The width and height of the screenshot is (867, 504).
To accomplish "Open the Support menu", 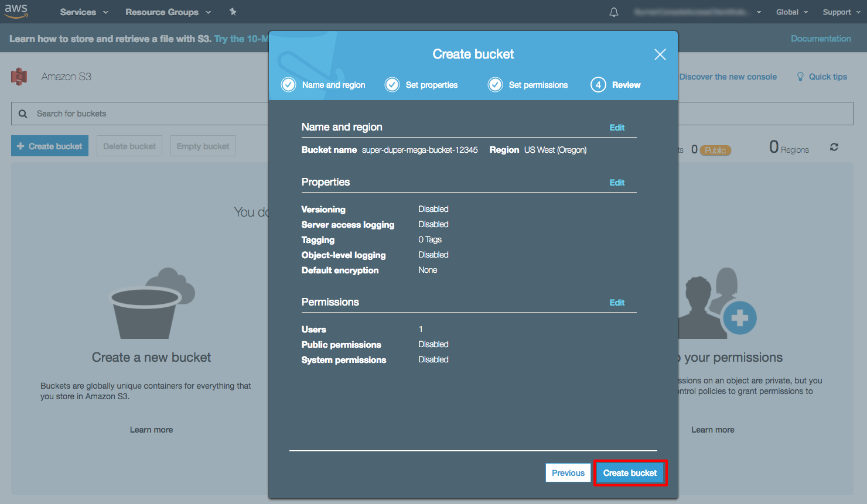I will click(x=841, y=12).
